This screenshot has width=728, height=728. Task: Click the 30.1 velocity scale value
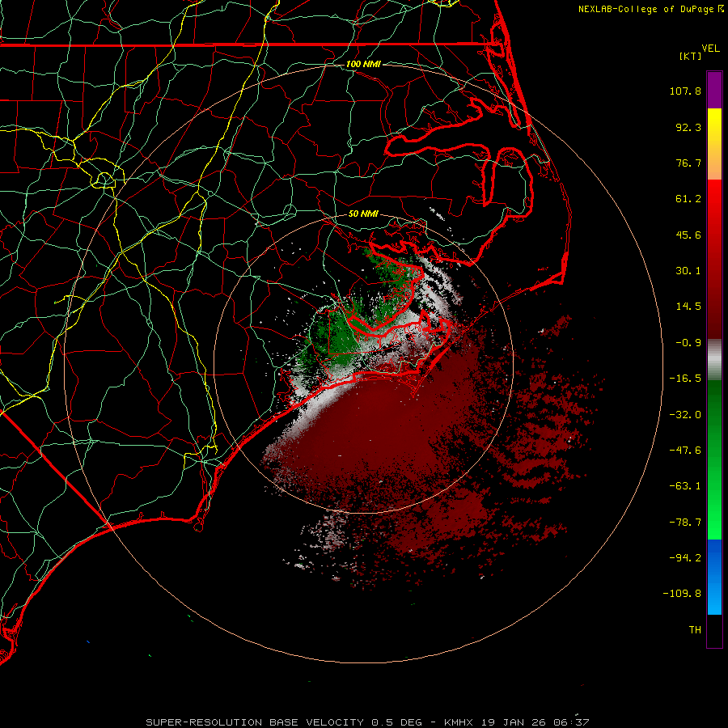688,271
